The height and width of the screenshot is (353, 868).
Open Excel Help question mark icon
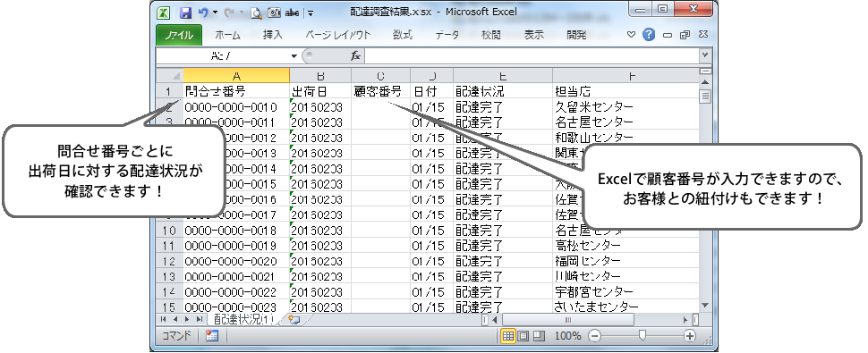coord(649,35)
